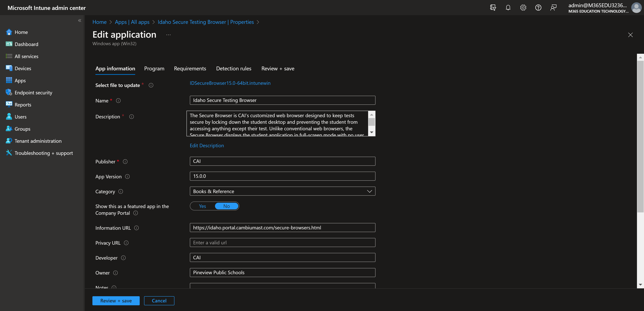The height and width of the screenshot is (311, 644).
Task: Close the Edit application pane
Action: click(x=630, y=35)
